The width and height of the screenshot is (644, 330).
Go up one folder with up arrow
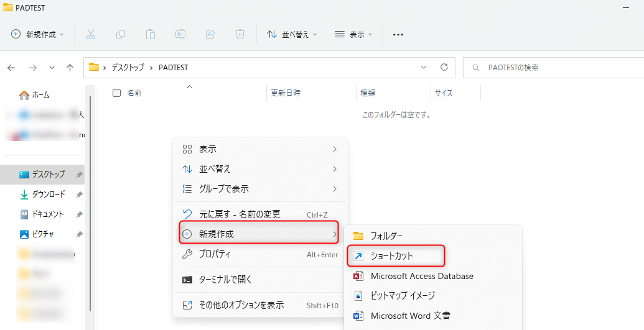(x=70, y=68)
